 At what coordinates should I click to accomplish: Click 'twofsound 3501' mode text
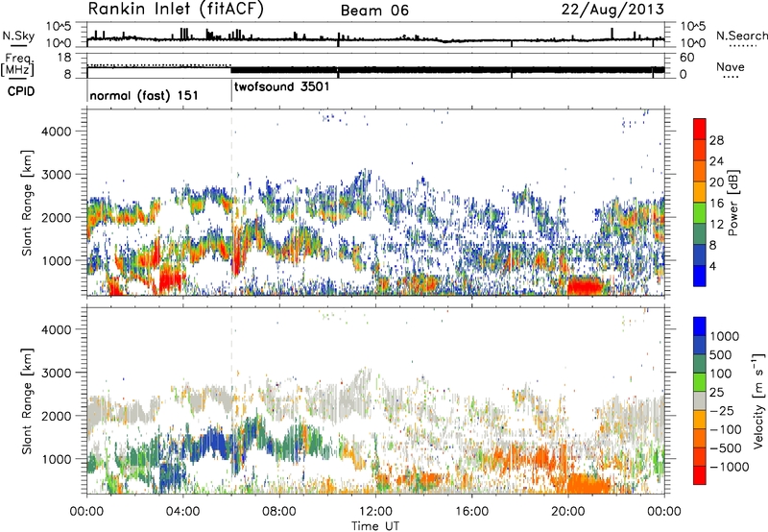(282, 87)
